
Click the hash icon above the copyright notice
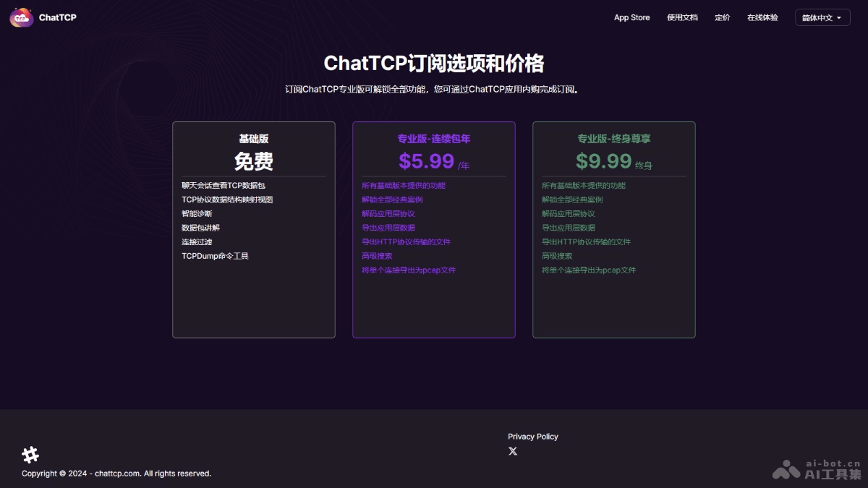[30, 455]
